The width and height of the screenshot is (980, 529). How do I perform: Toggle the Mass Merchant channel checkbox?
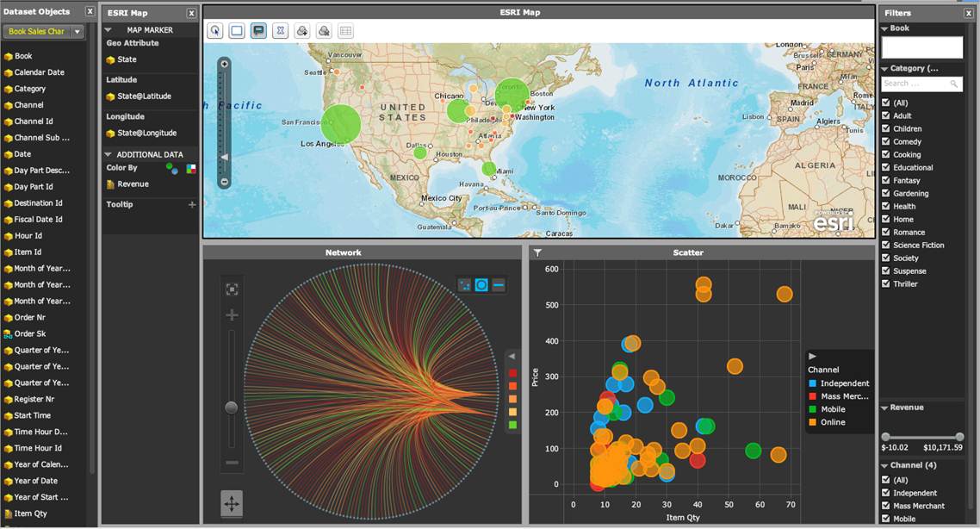pos(885,506)
